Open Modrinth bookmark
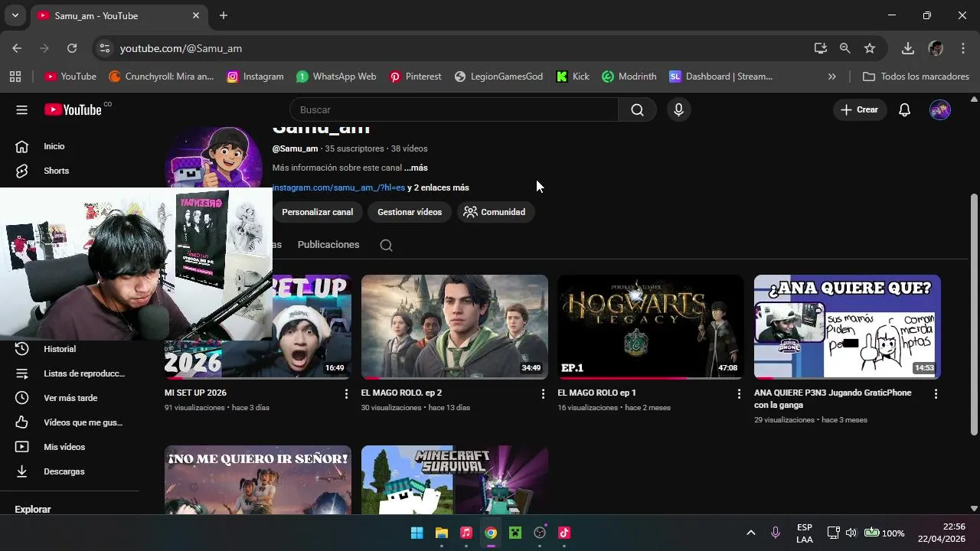This screenshot has width=980, height=551. coord(629,77)
